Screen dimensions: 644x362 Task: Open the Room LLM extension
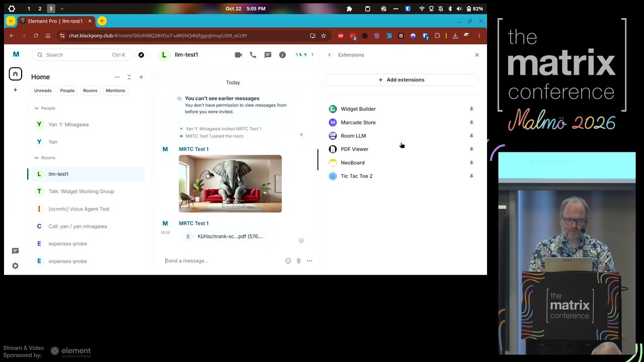pos(353,136)
